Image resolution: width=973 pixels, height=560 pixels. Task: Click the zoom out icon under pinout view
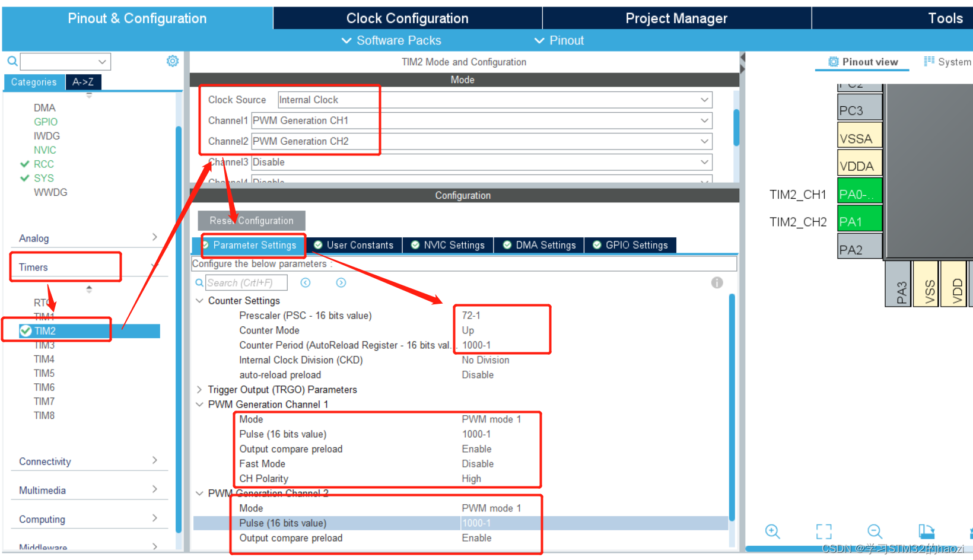875,532
